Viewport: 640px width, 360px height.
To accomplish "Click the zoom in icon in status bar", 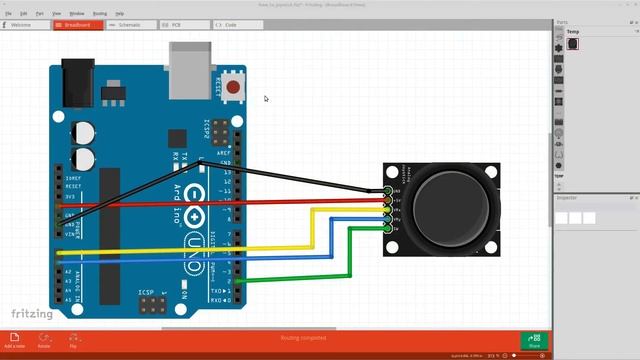I will click(542, 356).
